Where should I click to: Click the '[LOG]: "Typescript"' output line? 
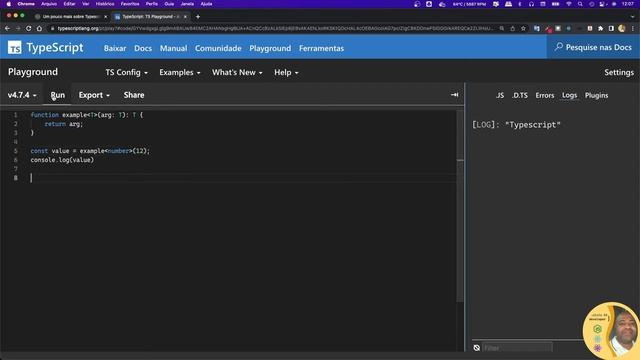tap(516, 125)
